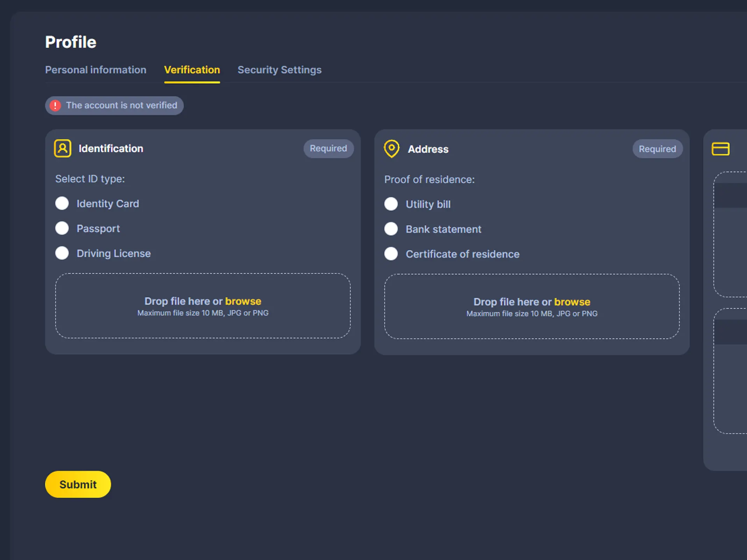Screen dimensions: 747x560
Task: Select the Utility bill radio button
Action: (390, 203)
